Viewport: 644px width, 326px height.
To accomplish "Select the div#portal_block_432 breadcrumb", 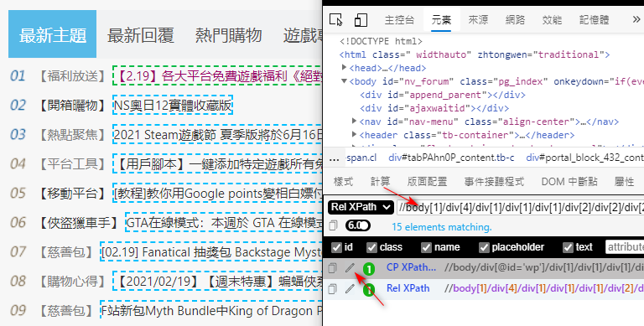I will coord(584,158).
